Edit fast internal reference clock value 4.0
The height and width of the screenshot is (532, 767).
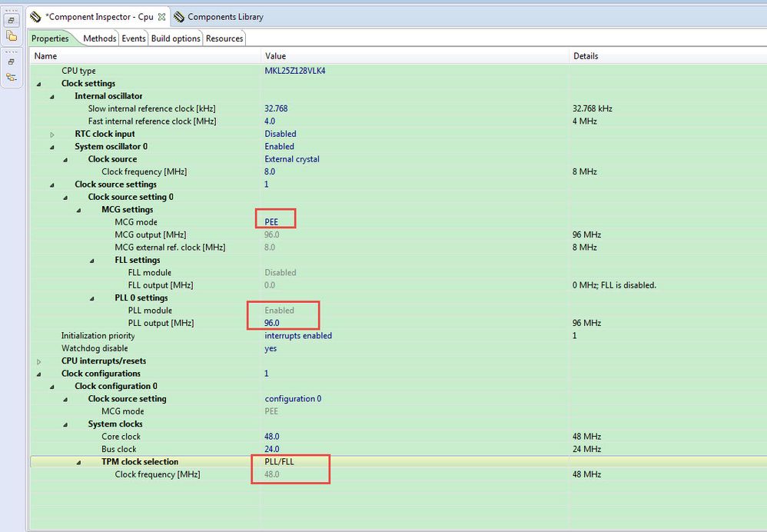[270, 121]
